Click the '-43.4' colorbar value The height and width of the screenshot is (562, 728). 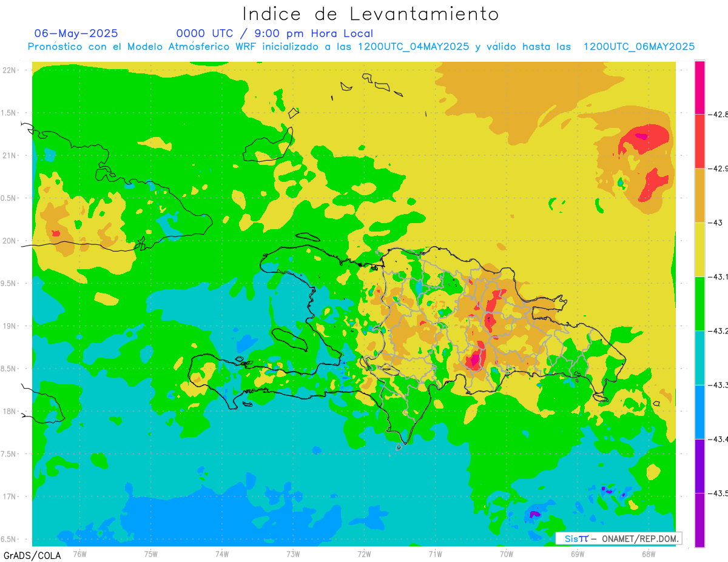pos(717,440)
